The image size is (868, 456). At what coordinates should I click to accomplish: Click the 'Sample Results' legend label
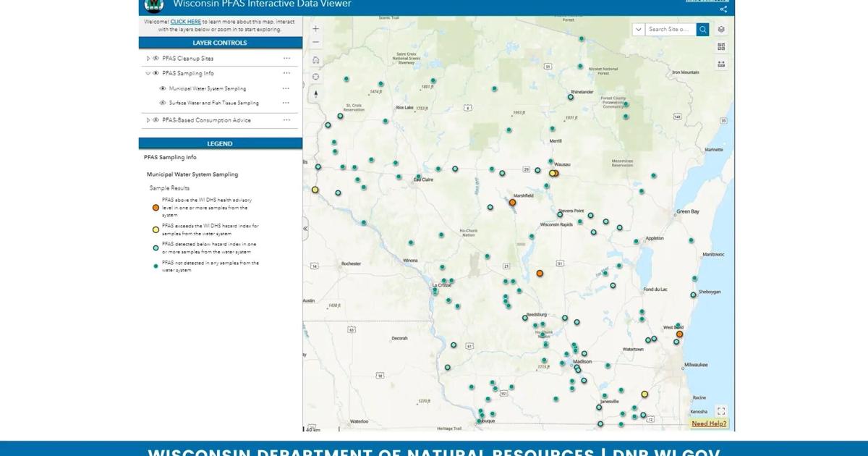(x=169, y=188)
